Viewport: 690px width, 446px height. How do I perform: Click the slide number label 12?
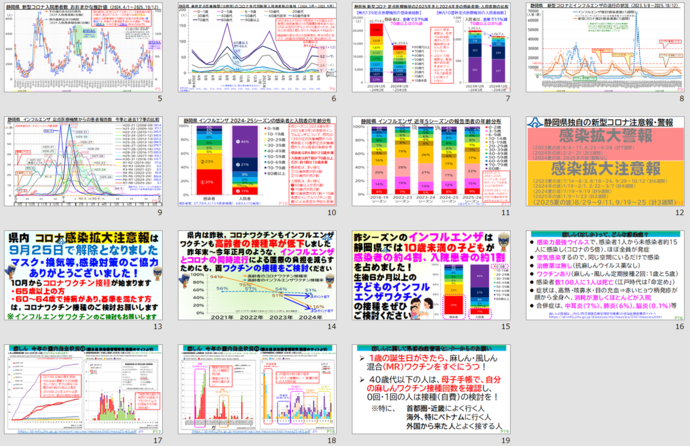coord(679,212)
